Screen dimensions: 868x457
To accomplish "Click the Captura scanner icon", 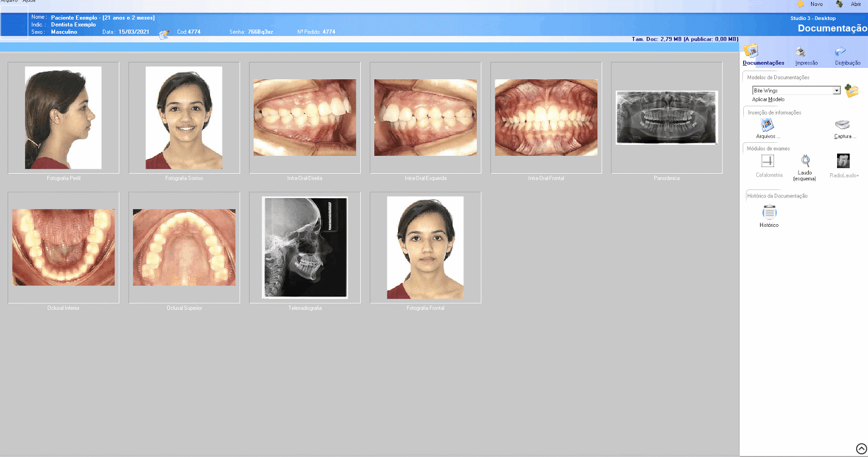I will (842, 125).
